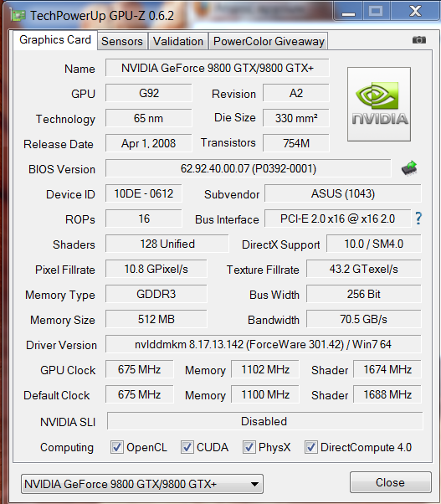Click the Bus Interface question mark
441x504 pixels.
[x=418, y=219]
